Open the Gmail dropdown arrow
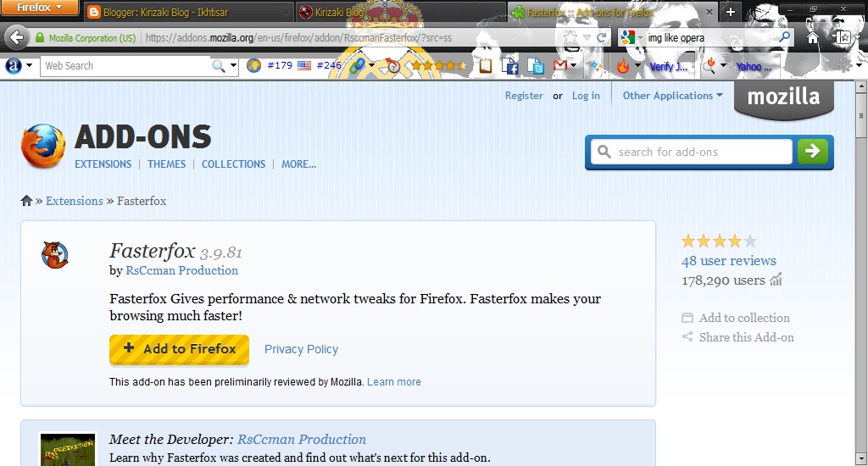 pyautogui.click(x=573, y=66)
